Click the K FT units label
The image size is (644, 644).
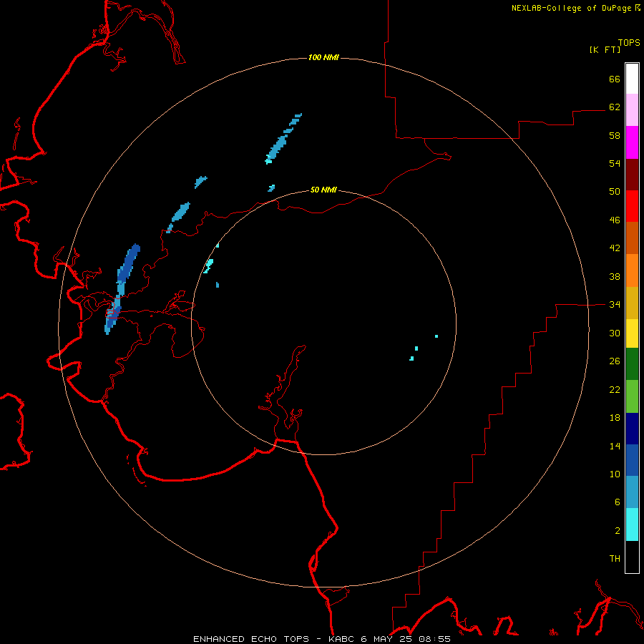[x=605, y=49]
